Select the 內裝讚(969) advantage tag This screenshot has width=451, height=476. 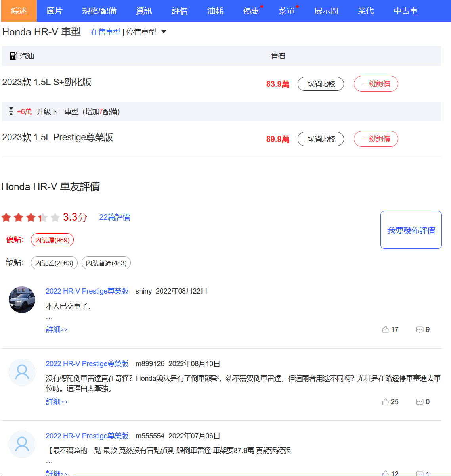pos(52,240)
